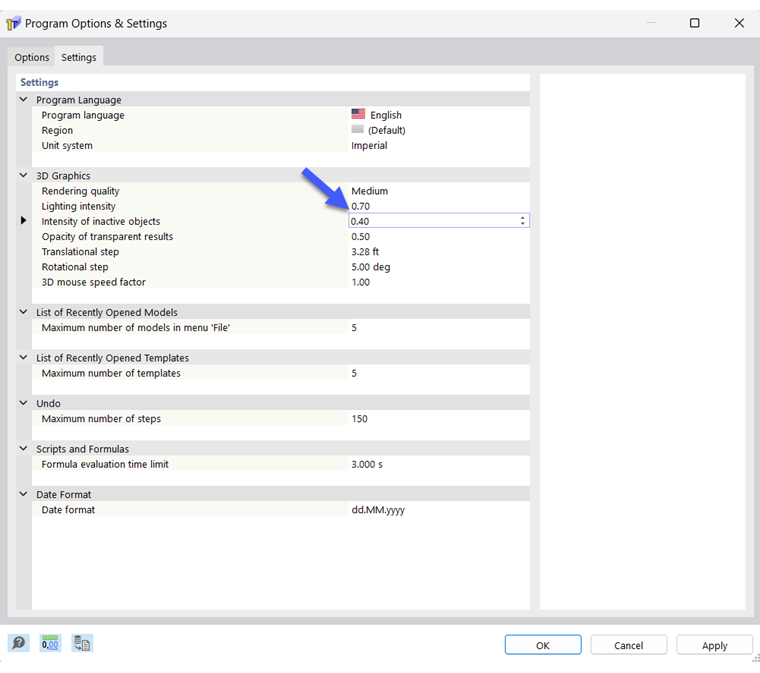
Task: Click the application icon in the title bar
Action: click(x=13, y=23)
